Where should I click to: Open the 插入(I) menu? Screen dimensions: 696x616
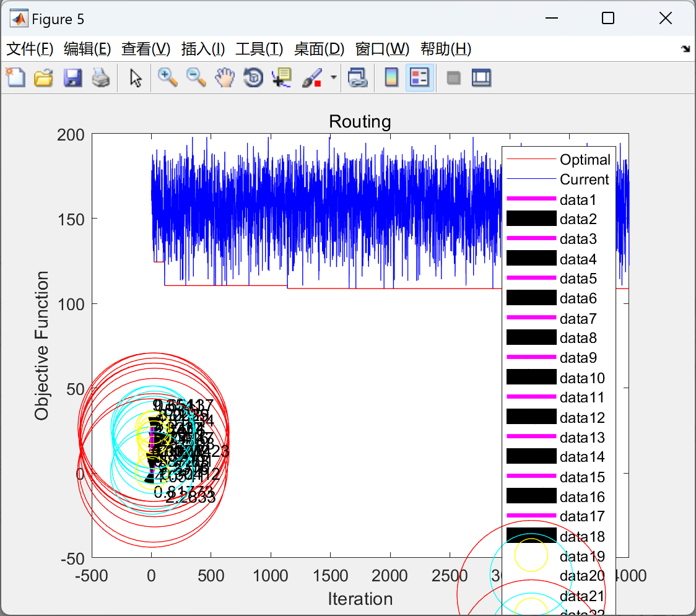203,49
